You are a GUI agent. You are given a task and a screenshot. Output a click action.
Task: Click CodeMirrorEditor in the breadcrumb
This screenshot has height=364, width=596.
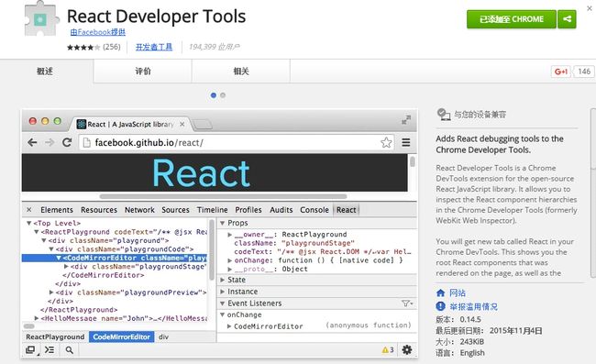coord(122,337)
